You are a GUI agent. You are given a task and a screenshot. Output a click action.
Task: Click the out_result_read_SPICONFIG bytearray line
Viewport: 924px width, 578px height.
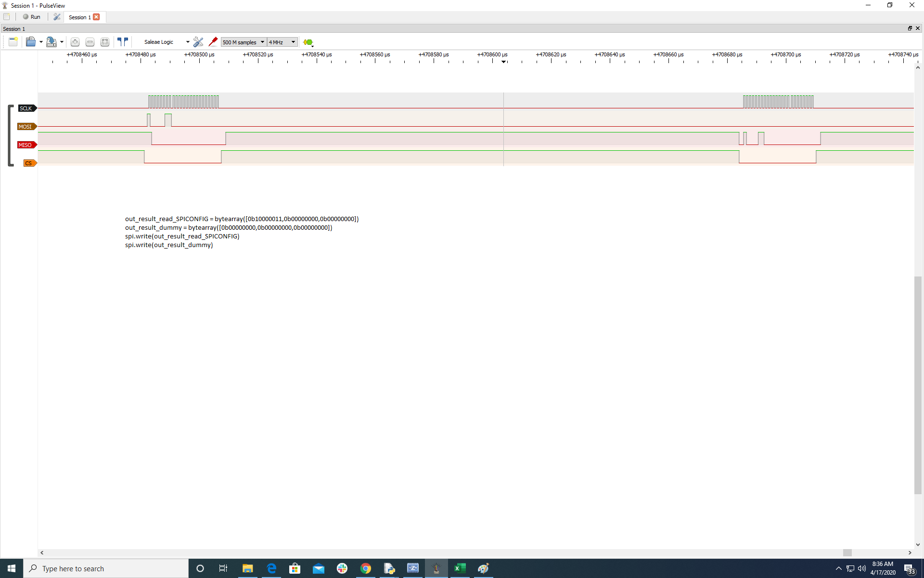(242, 219)
